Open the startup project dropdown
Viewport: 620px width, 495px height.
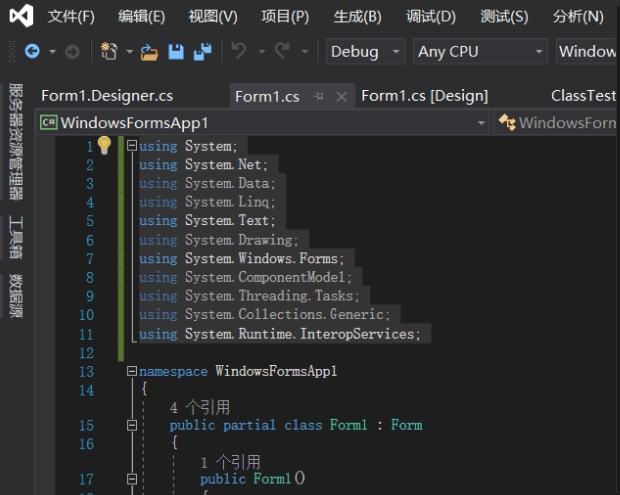pos(588,51)
